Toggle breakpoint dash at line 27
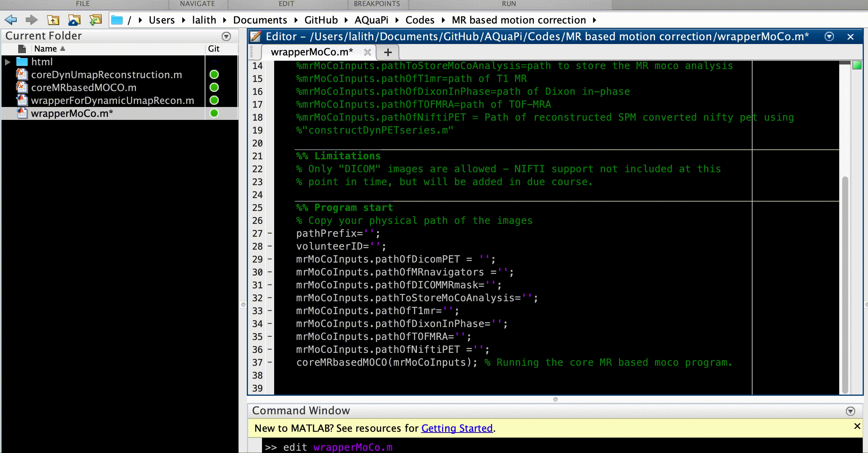 (x=270, y=233)
